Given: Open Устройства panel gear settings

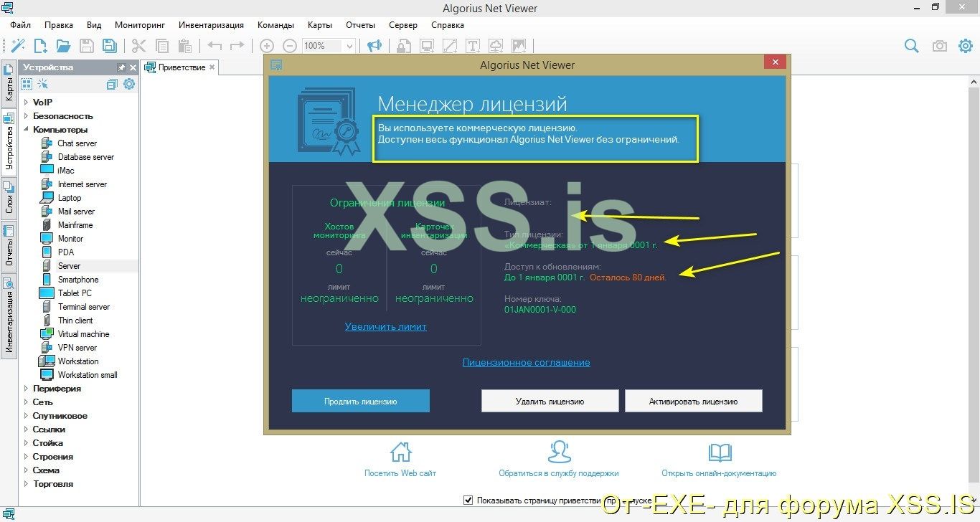Looking at the screenshot, I should [129, 84].
